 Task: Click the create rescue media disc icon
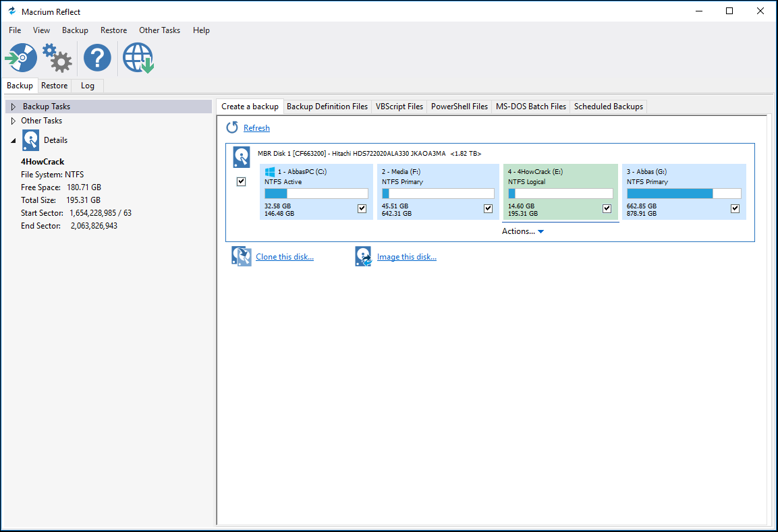[22, 57]
